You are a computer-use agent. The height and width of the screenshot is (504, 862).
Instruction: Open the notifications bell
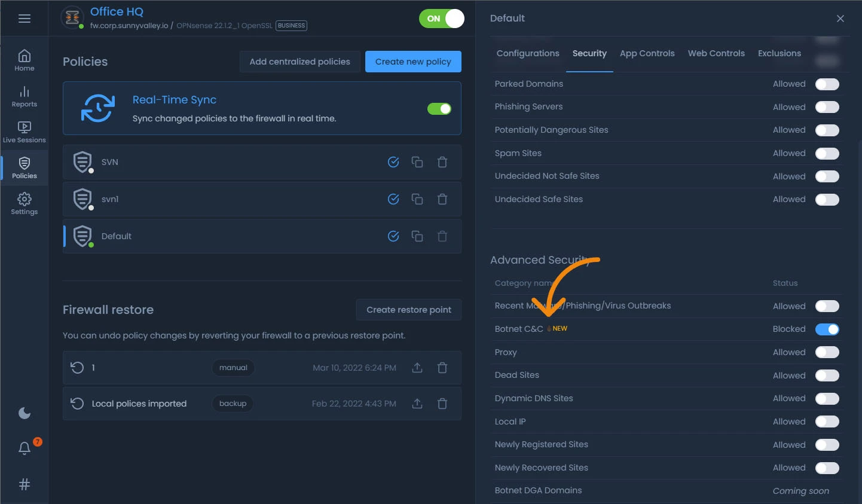[24, 448]
